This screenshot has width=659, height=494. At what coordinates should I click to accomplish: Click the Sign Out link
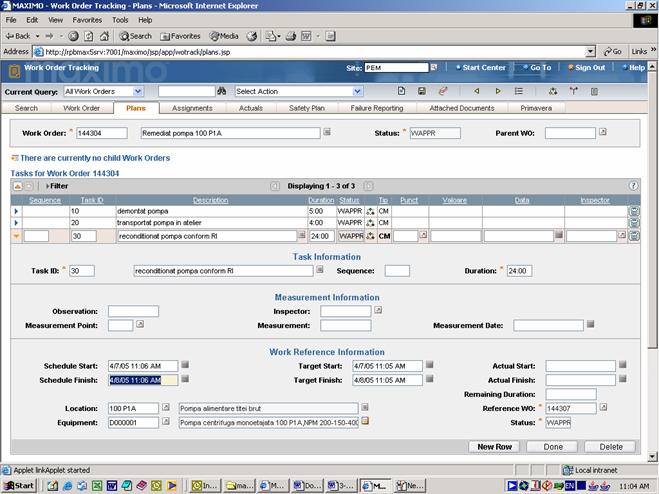click(587, 67)
